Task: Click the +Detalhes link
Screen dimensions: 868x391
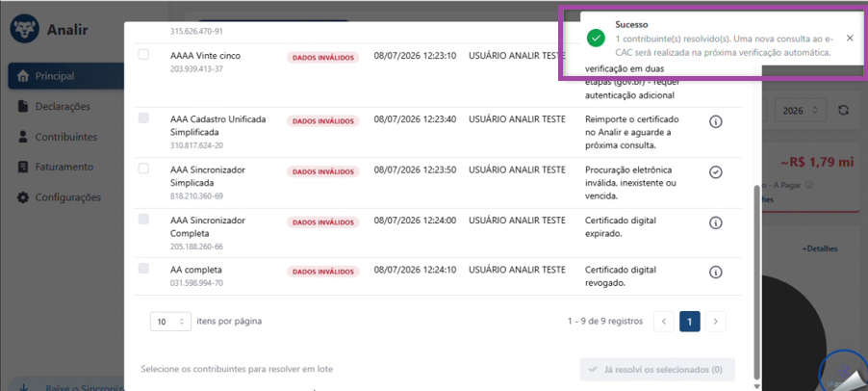Action: coord(820,248)
